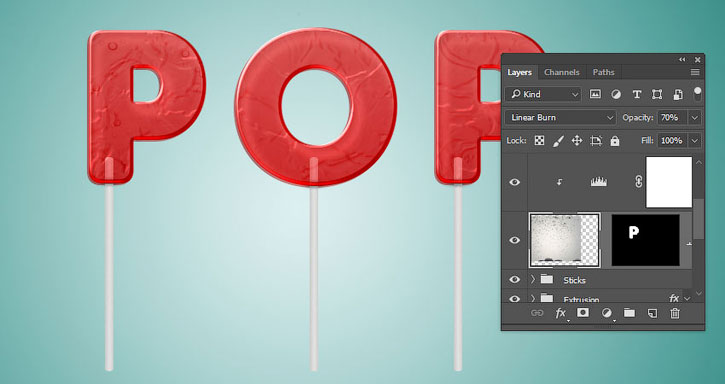Viewport: 725px width, 384px height.
Task: Create a new layer button
Action: click(652, 313)
